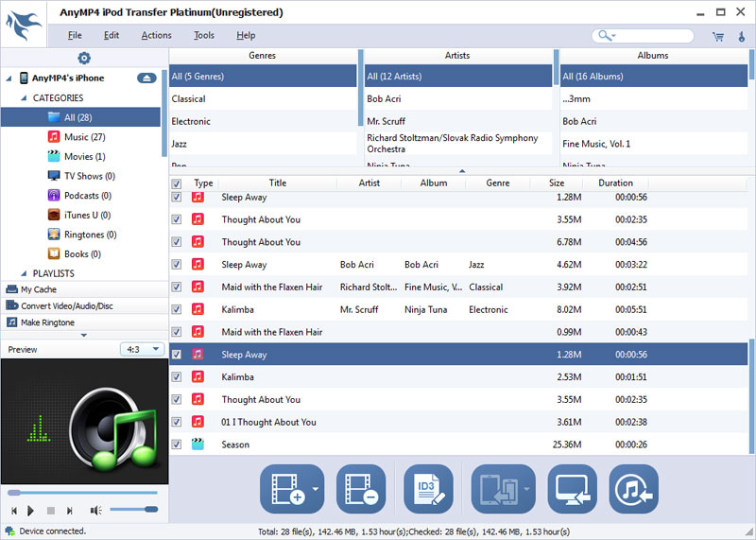756x540 pixels.
Task: Open the File menu
Action: point(75,35)
